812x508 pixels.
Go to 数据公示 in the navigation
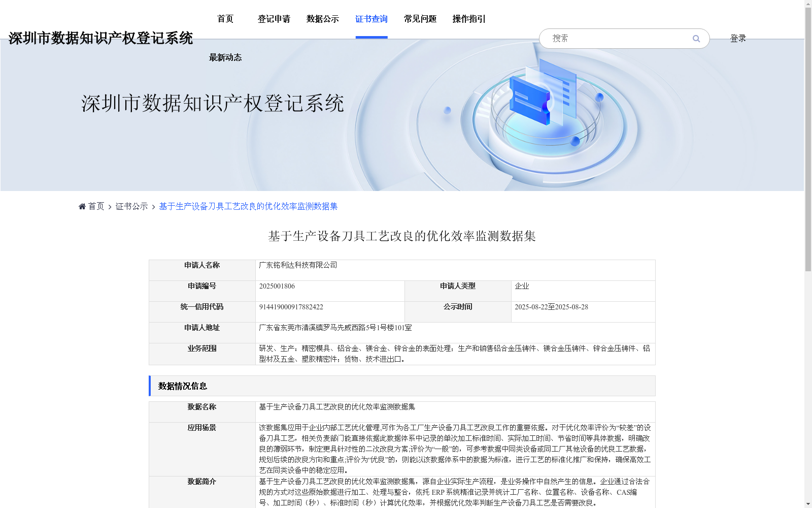click(323, 19)
